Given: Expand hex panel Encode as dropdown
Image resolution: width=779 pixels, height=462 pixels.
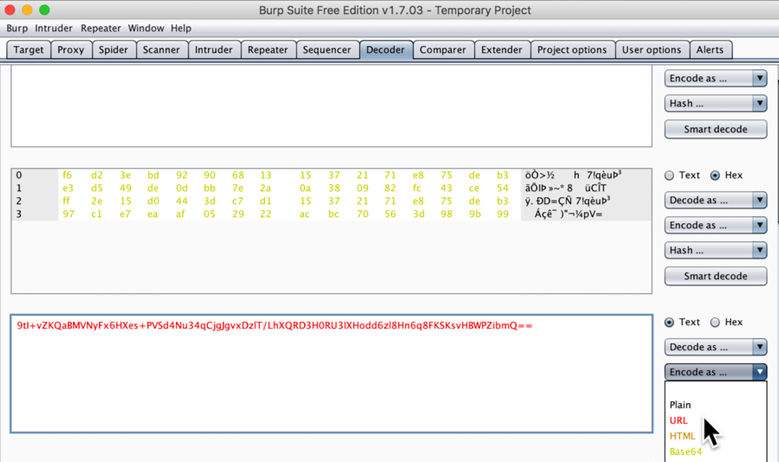Looking at the screenshot, I should (x=715, y=226).
